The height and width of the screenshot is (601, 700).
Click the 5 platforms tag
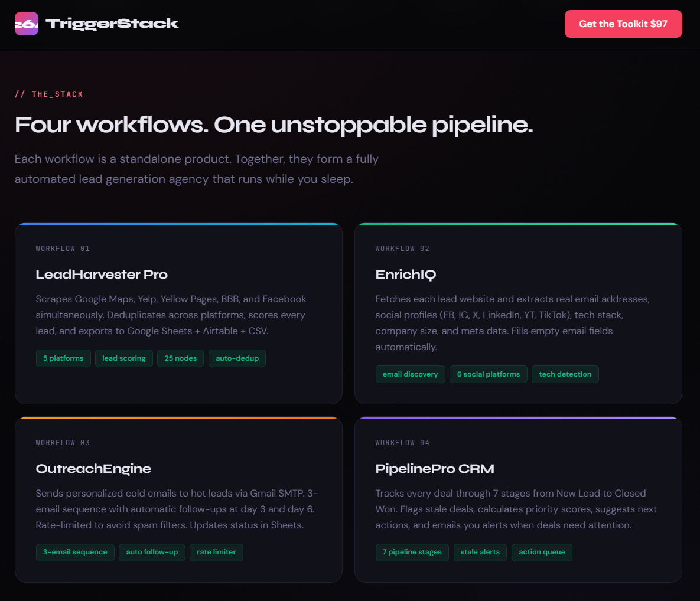[63, 358]
